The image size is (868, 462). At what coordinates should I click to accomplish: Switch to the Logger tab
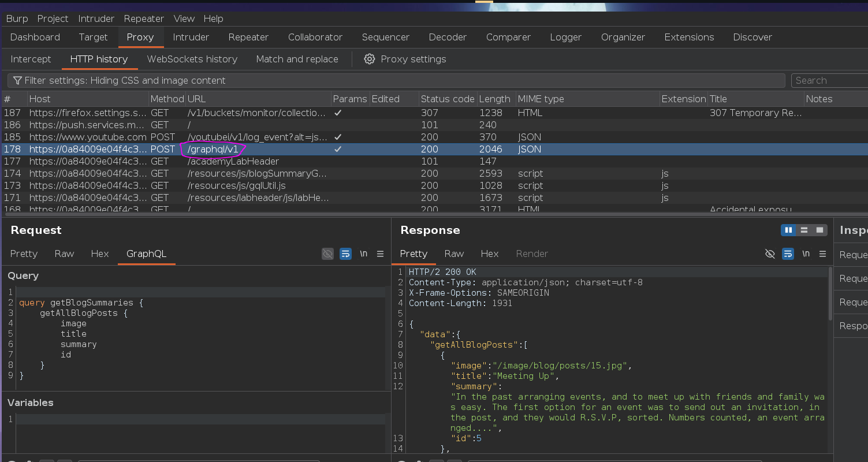pos(566,37)
